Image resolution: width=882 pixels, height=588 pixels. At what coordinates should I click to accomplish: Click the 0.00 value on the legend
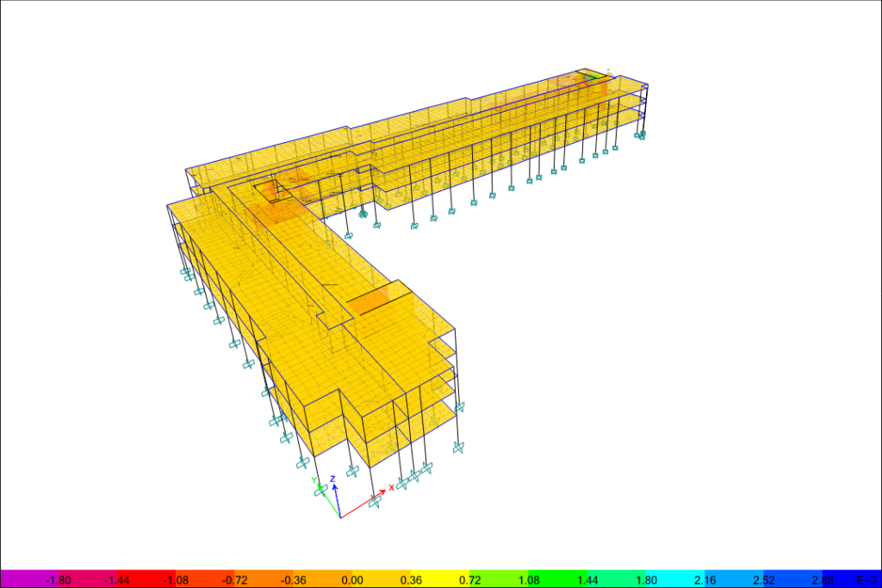pos(351,580)
